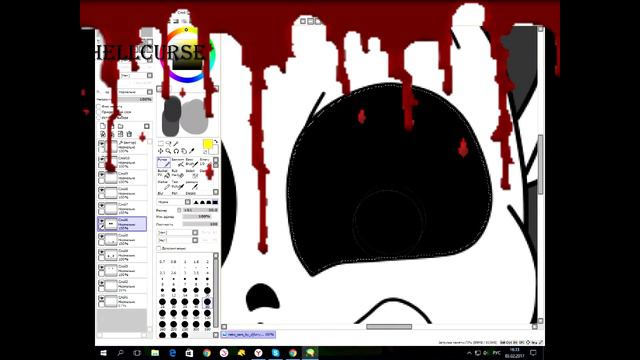Screen dimensions: 640x360
Task: Swap foreground and background colors arrow
Action: point(216,142)
